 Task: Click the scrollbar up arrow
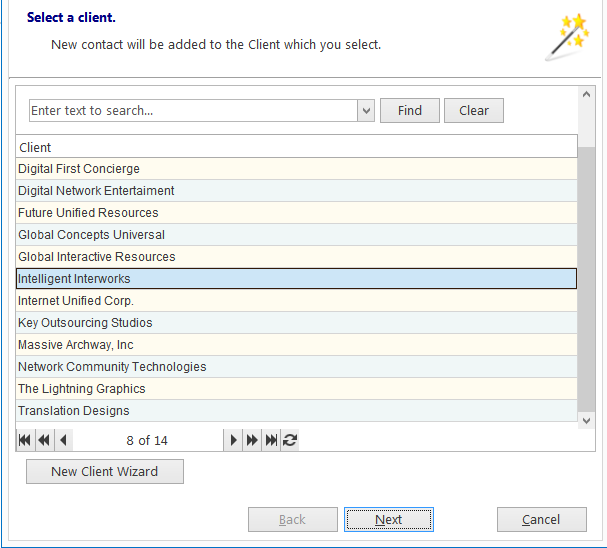coord(586,94)
